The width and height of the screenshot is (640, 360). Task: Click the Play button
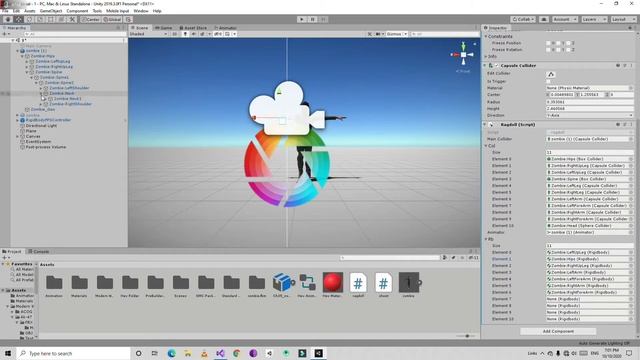tap(302, 19)
